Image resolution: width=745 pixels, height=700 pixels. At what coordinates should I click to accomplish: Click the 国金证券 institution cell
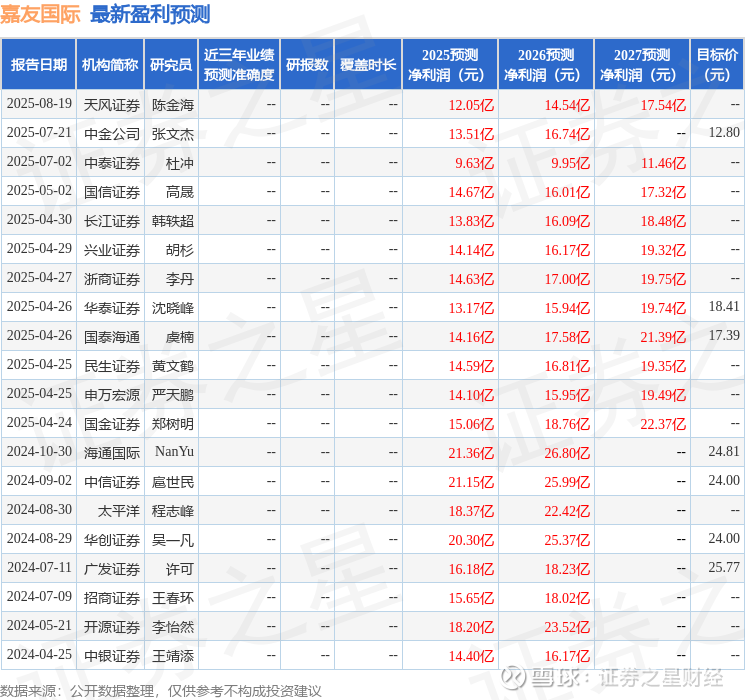coord(112,424)
